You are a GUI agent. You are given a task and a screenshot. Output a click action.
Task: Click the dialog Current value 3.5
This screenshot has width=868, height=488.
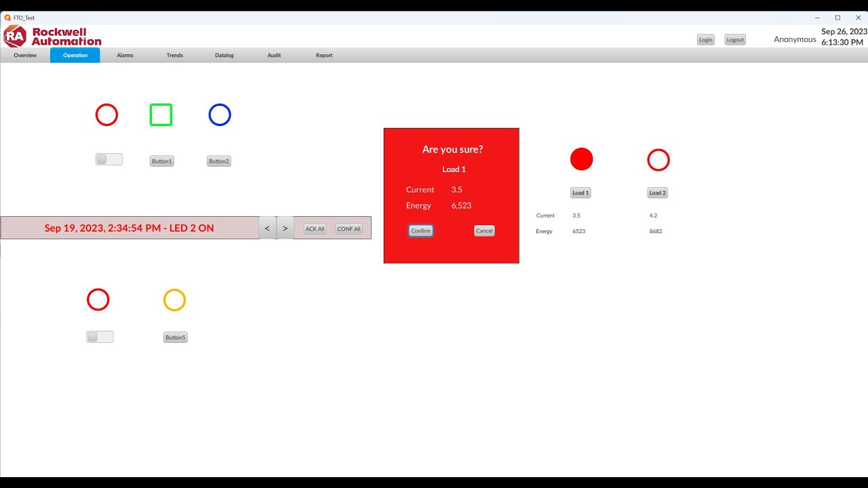pyautogui.click(x=457, y=190)
